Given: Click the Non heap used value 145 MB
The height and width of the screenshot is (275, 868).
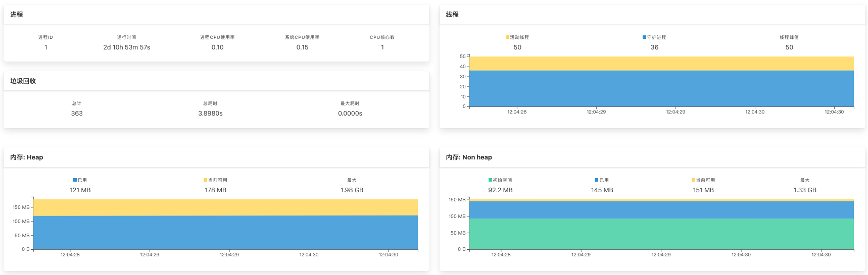Looking at the screenshot, I should 602,190.
